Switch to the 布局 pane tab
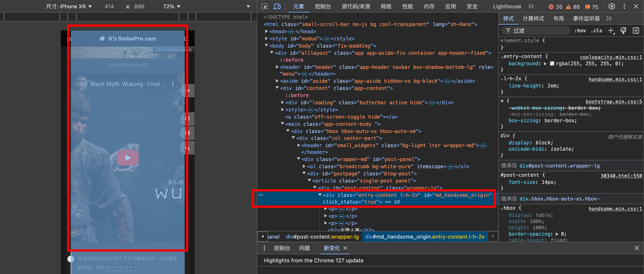Viewport: 644px width, 274px height. [558, 19]
